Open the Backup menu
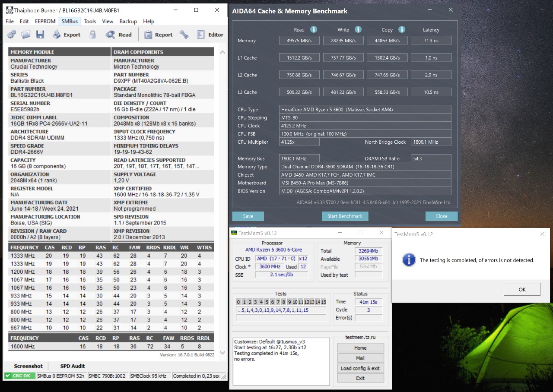This screenshot has height=392, width=553. pos(128,21)
